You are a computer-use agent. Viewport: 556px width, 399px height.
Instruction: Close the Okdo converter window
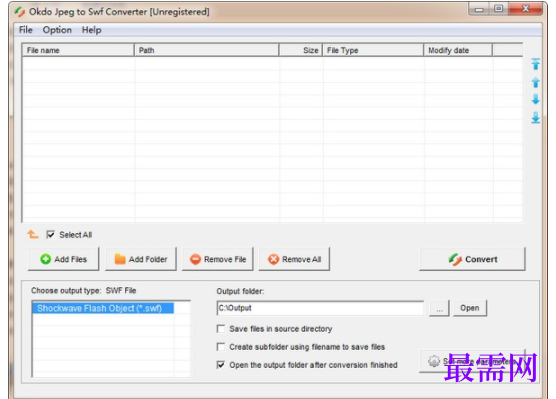tap(526, 9)
